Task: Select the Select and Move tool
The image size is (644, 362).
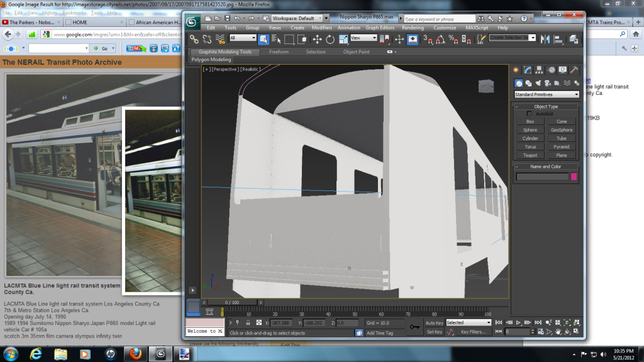Action: point(317,40)
